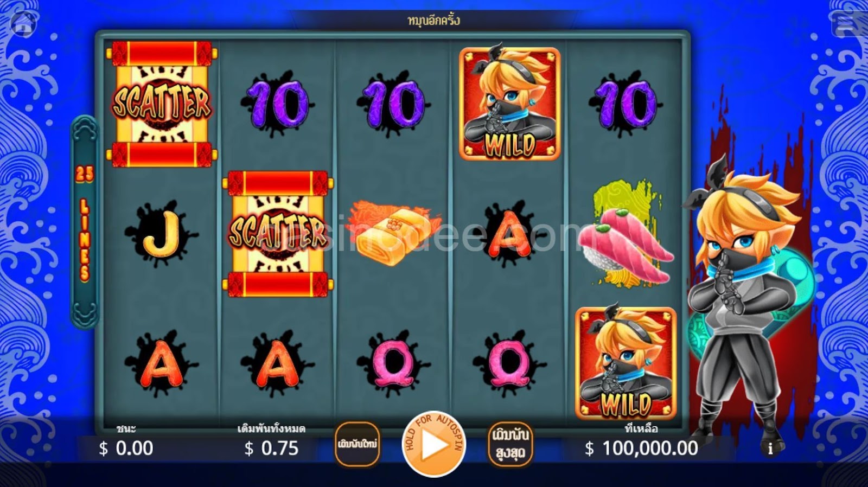This screenshot has height=487, width=868.
Task: Click the max bet button right of spin
Action: point(510,444)
